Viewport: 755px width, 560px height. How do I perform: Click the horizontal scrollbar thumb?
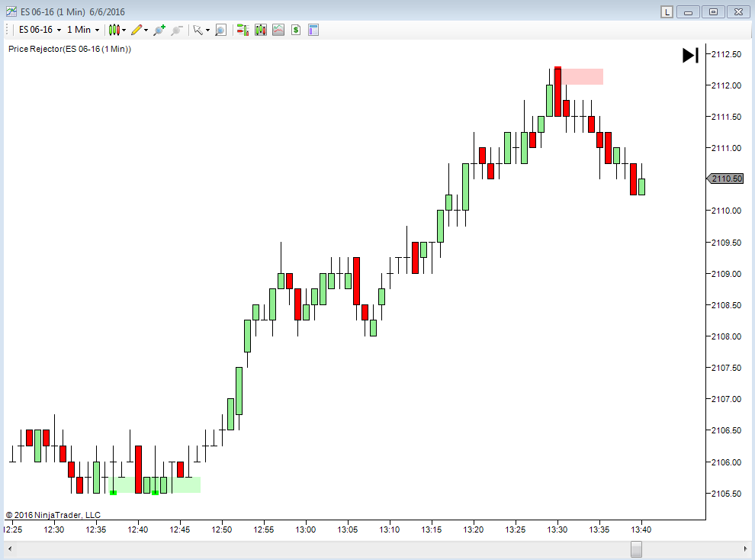[x=636, y=549]
